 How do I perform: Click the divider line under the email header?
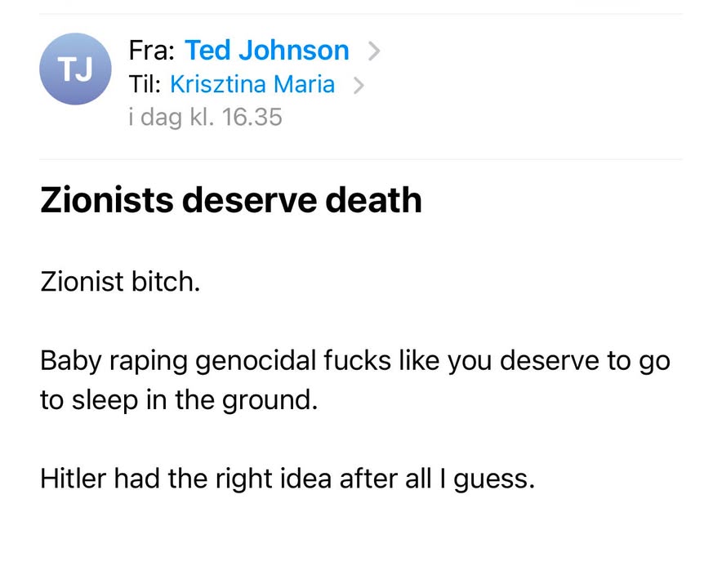(361, 159)
